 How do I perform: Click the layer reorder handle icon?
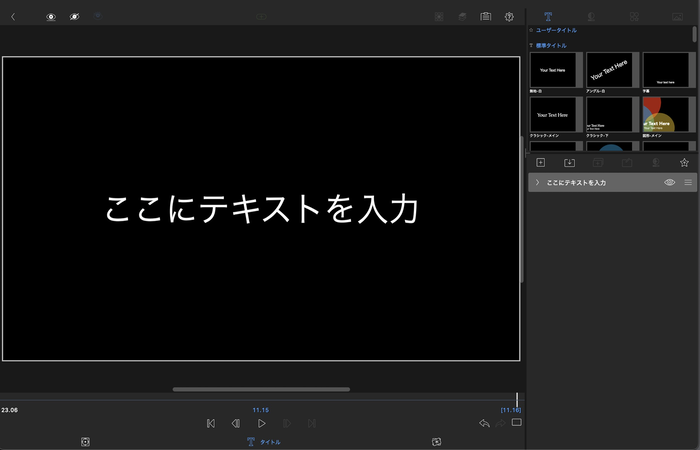[688, 183]
